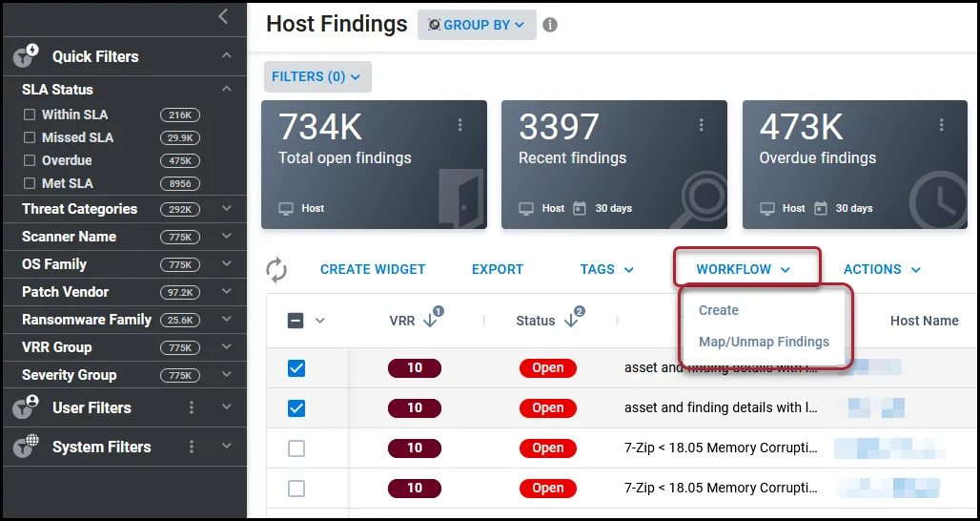Open Recent findings card menu
Screen dimensions: 980x521
coord(701,125)
